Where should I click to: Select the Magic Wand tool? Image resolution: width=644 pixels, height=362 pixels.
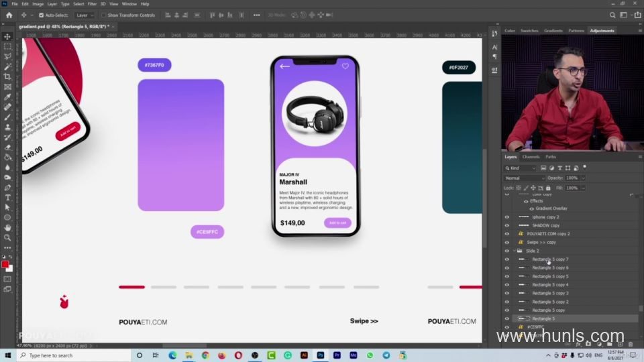click(x=7, y=67)
